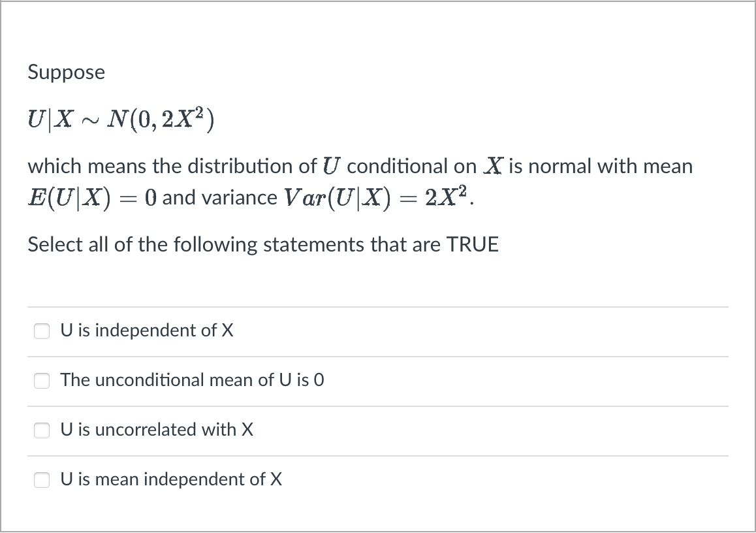Toggle the checkbox beside the uncorrelated statement
This screenshot has height=533, width=756.
(x=41, y=430)
